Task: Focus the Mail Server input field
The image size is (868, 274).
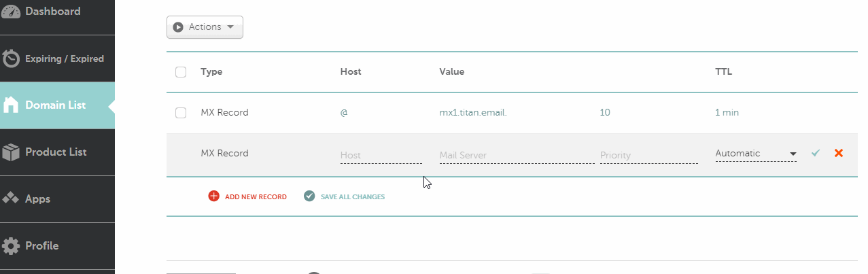Action: click(x=517, y=156)
